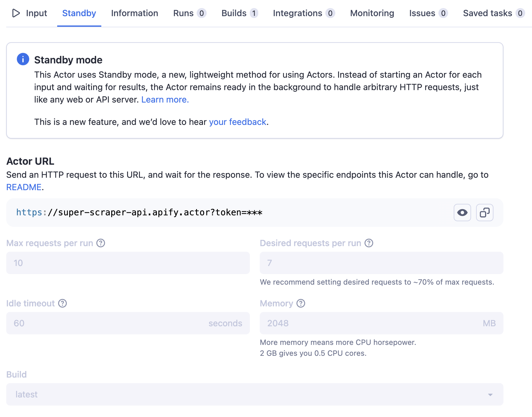This screenshot has width=532, height=417.
Task: Click the Max requests per run field
Action: [128, 263]
